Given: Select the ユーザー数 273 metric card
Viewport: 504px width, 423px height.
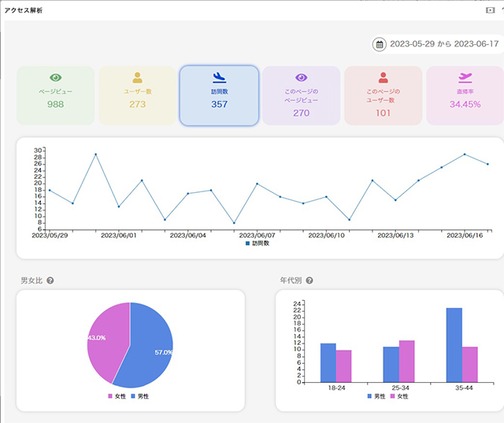Looking at the screenshot, I should point(137,95).
